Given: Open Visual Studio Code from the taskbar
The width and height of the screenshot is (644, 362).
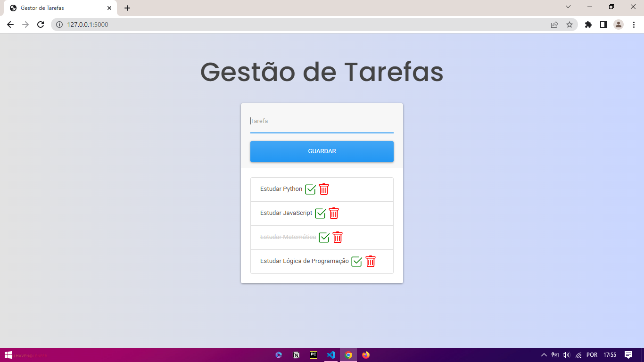Looking at the screenshot, I should (331, 355).
